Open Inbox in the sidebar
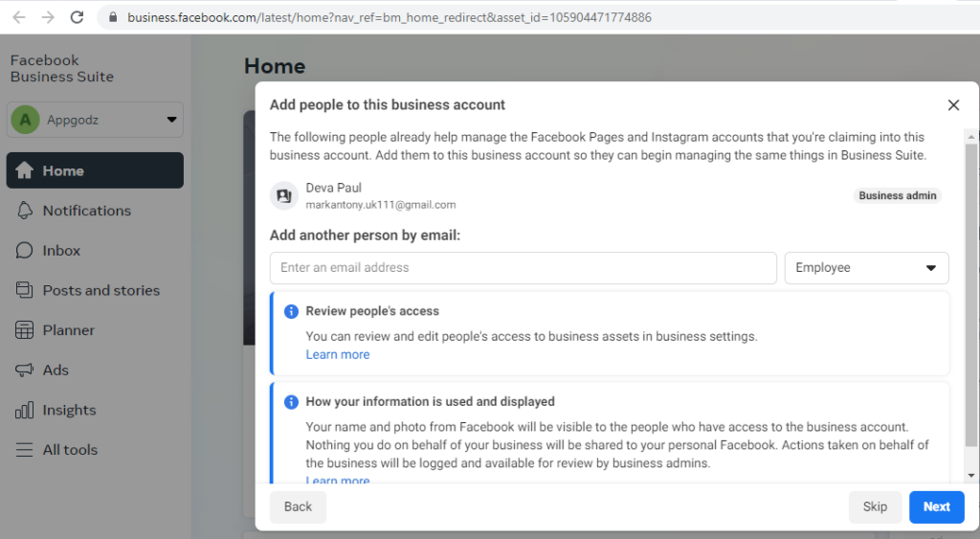Image resolution: width=980 pixels, height=539 pixels. pyautogui.click(x=95, y=250)
